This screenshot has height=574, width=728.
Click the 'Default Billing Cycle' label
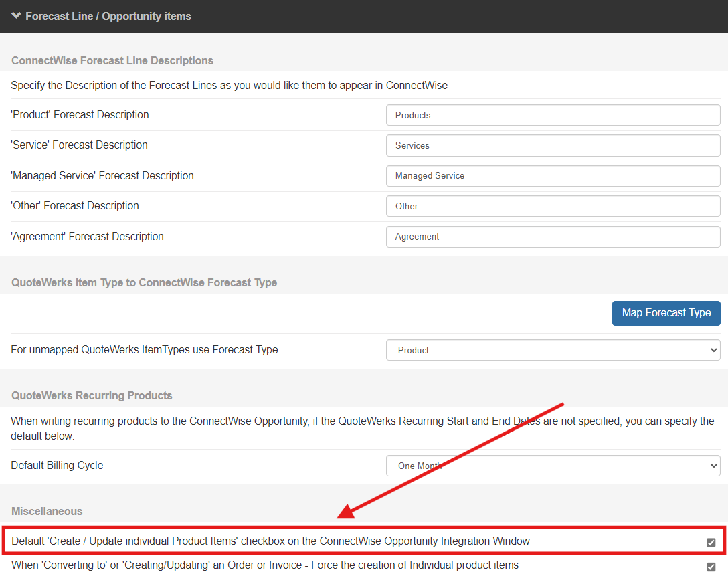[57, 465]
